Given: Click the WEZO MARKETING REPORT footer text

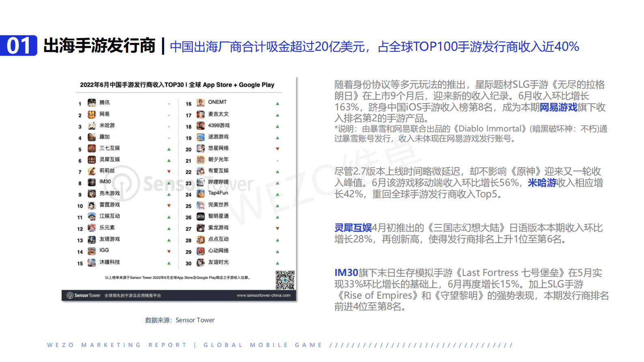Looking at the screenshot, I should pyautogui.click(x=117, y=345).
